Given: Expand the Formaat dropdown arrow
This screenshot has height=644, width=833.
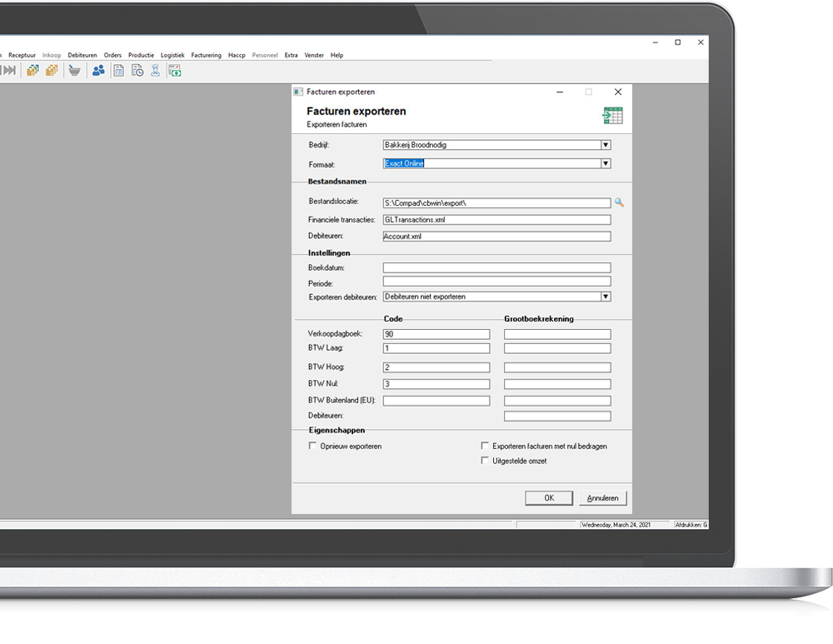Looking at the screenshot, I should 606,163.
